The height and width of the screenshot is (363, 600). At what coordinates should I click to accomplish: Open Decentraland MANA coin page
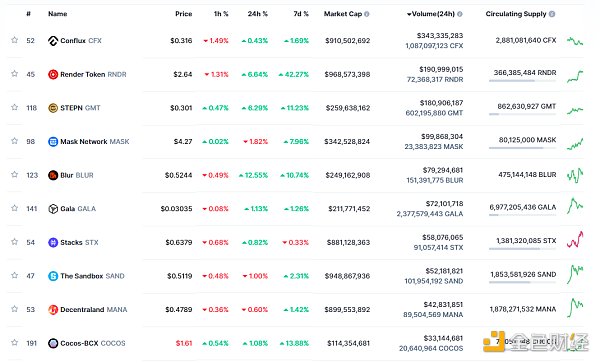(x=94, y=309)
